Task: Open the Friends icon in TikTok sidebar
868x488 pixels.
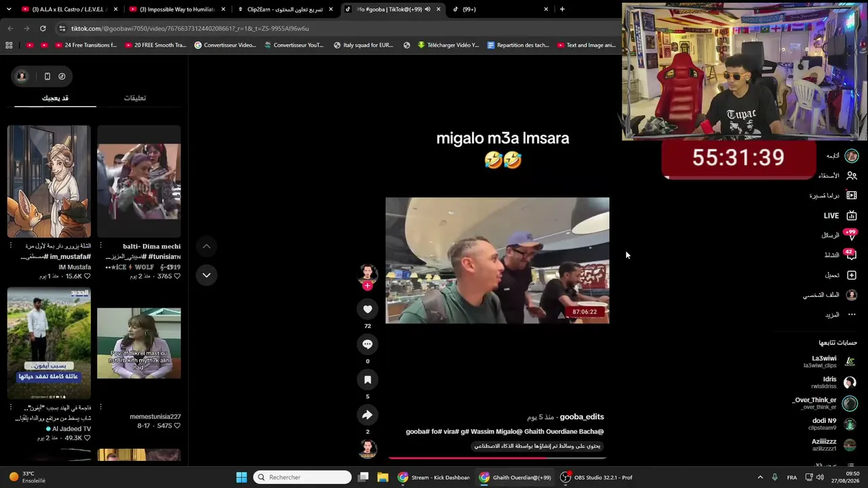Action: 852,176
